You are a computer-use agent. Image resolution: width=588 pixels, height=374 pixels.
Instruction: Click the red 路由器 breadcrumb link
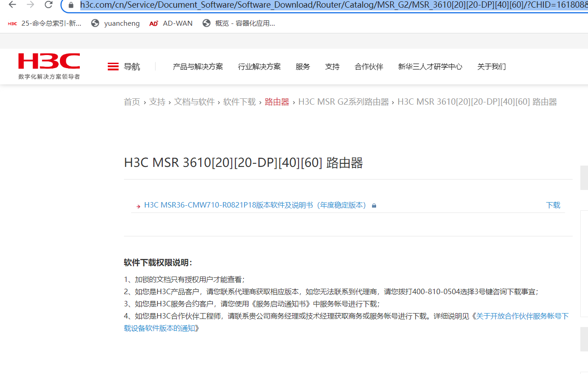[277, 102]
